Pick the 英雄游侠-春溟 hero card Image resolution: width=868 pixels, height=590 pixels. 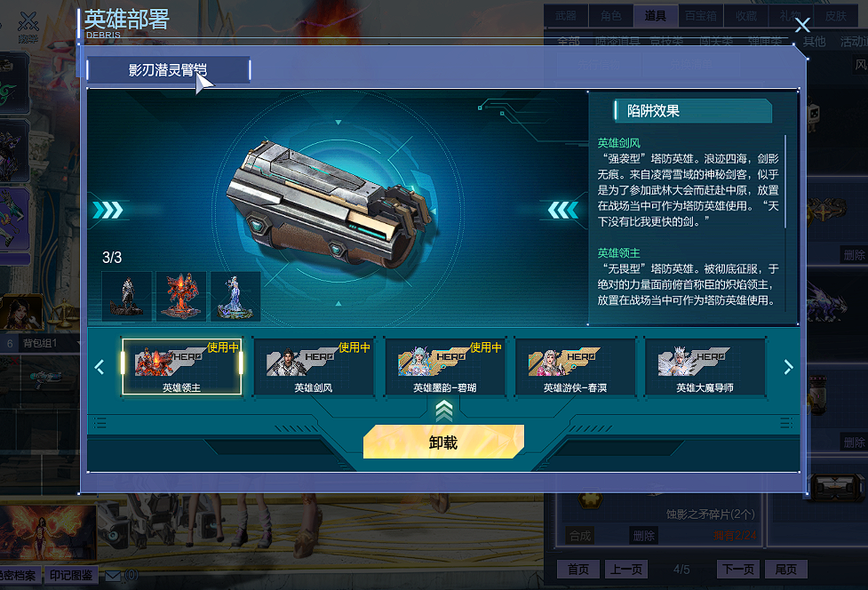point(575,366)
